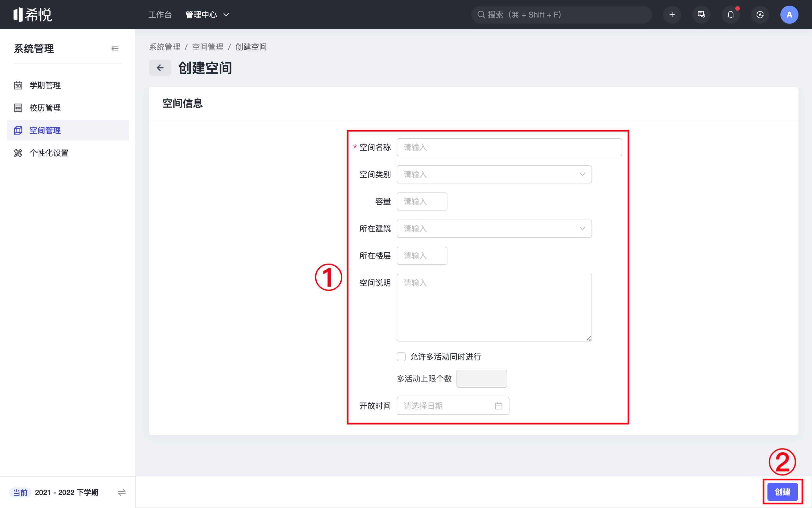
Task: Click the 空间类别 dropdown arrow
Action: coord(582,174)
